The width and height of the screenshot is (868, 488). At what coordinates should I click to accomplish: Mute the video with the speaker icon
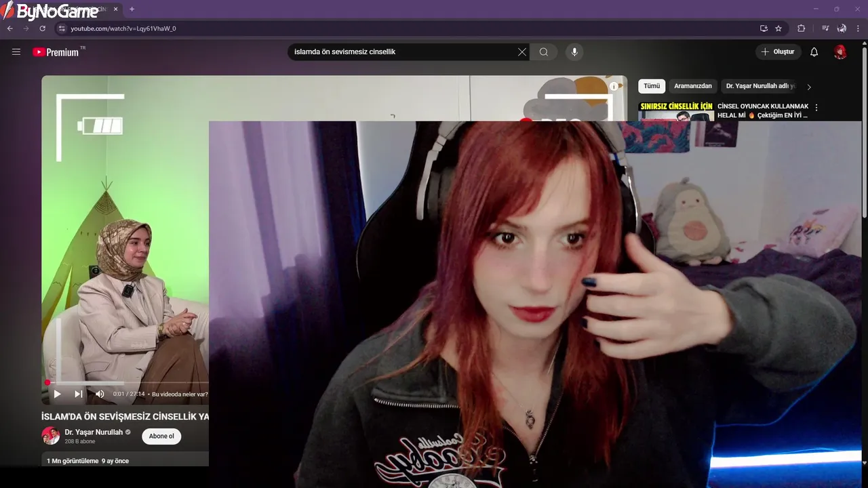pyautogui.click(x=100, y=394)
